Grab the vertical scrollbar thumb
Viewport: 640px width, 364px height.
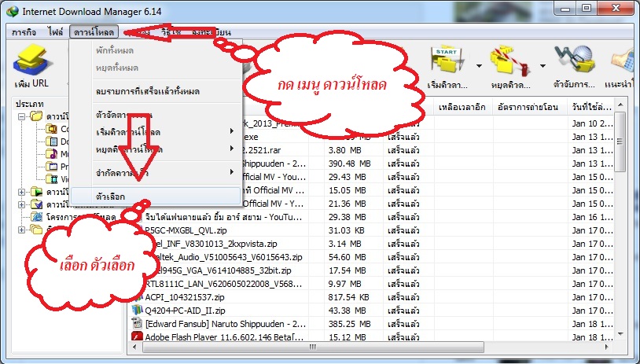(x=620, y=142)
